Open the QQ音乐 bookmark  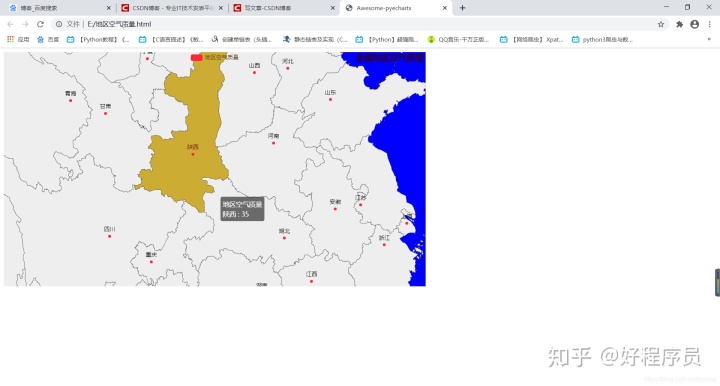[458, 39]
